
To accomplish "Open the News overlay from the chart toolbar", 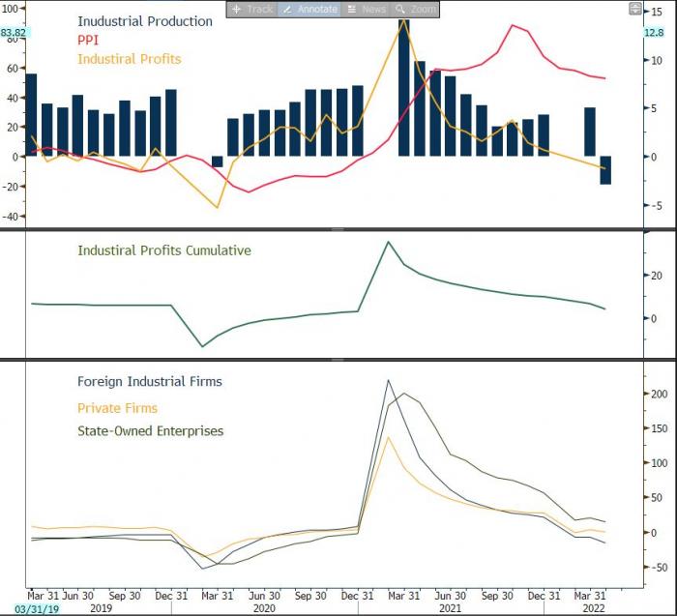I will click(x=367, y=9).
